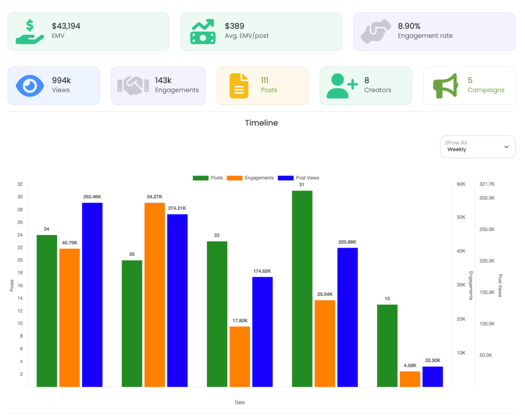Image resolution: width=525 pixels, height=420 pixels.
Task: Click the handshake Engagements icon
Action: (x=133, y=86)
